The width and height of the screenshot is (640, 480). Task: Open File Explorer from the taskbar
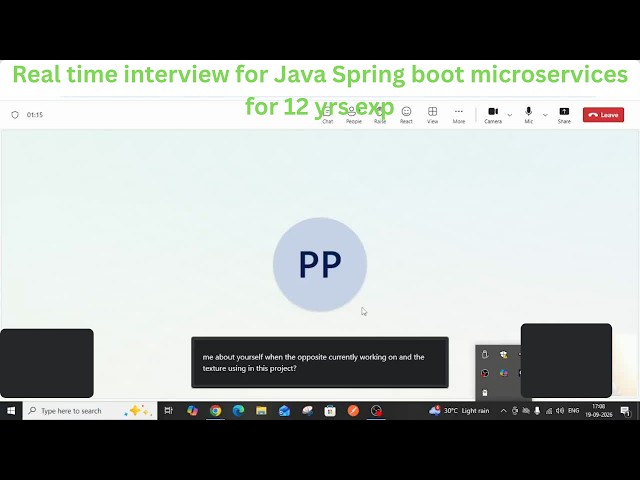pos(261,411)
